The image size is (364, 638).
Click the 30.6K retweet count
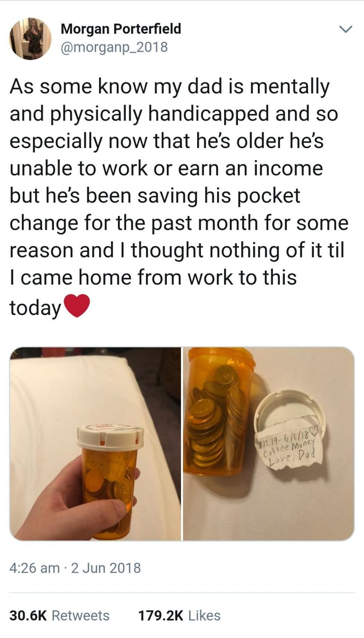pyautogui.click(x=28, y=615)
